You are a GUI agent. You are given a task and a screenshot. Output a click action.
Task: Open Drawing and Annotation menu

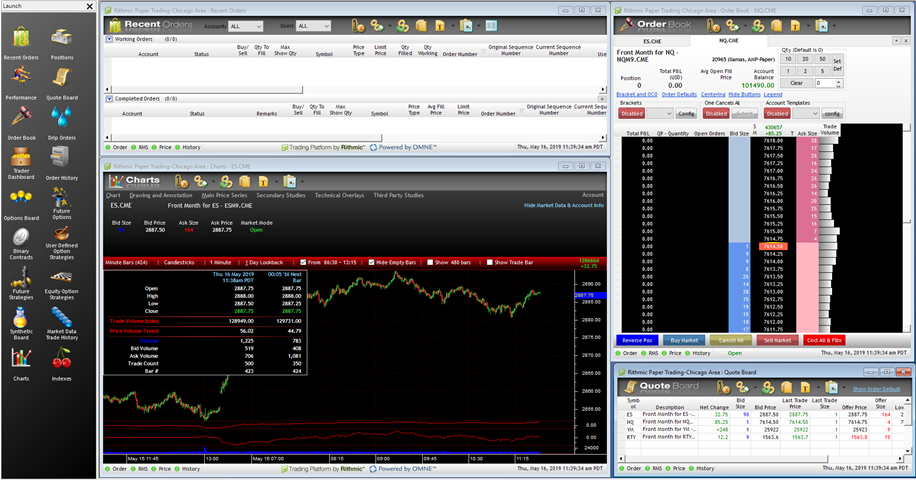[x=161, y=196]
